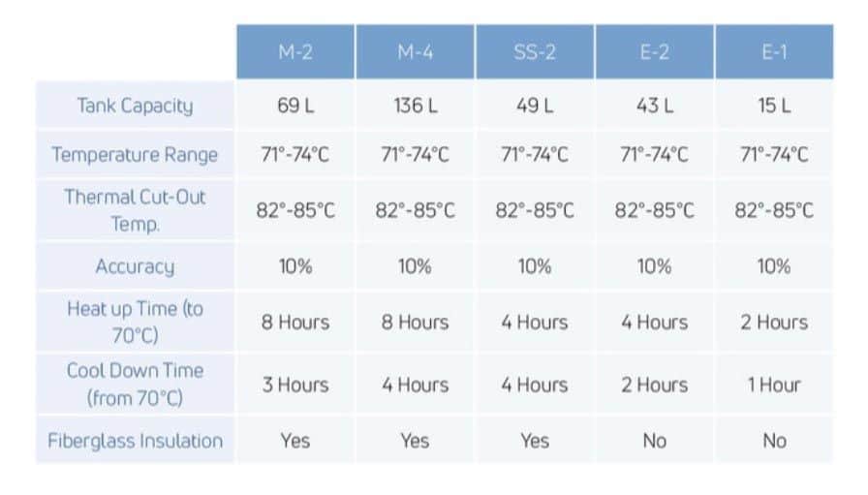Select the 2 Hours heat up cell for E-1

point(774,322)
